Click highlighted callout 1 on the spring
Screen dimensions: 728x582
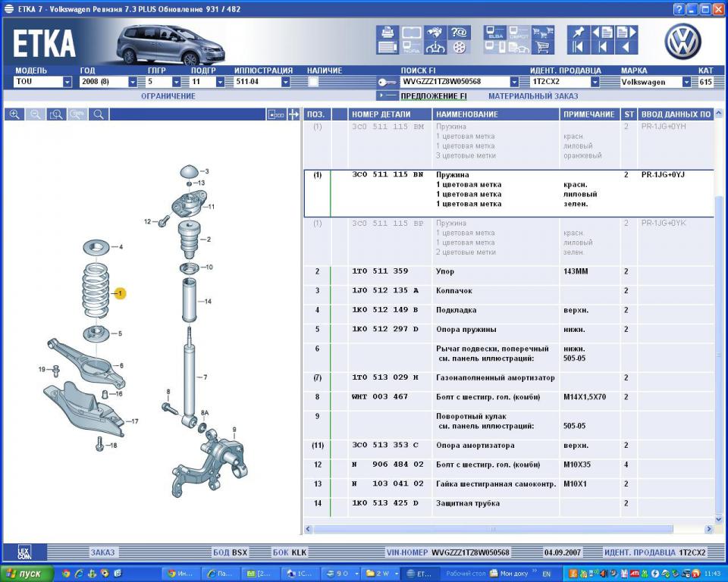121,293
